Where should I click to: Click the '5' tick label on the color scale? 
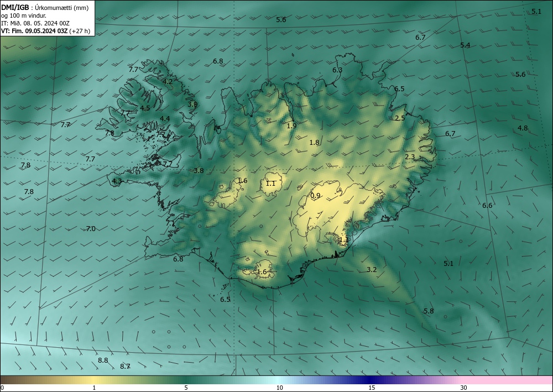point(186,388)
